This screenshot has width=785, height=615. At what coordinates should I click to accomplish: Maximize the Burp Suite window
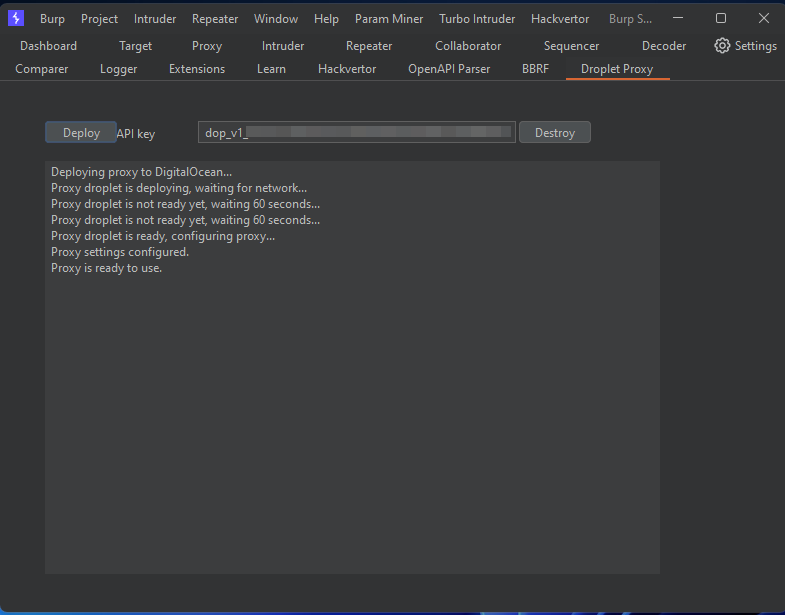pyautogui.click(x=721, y=18)
